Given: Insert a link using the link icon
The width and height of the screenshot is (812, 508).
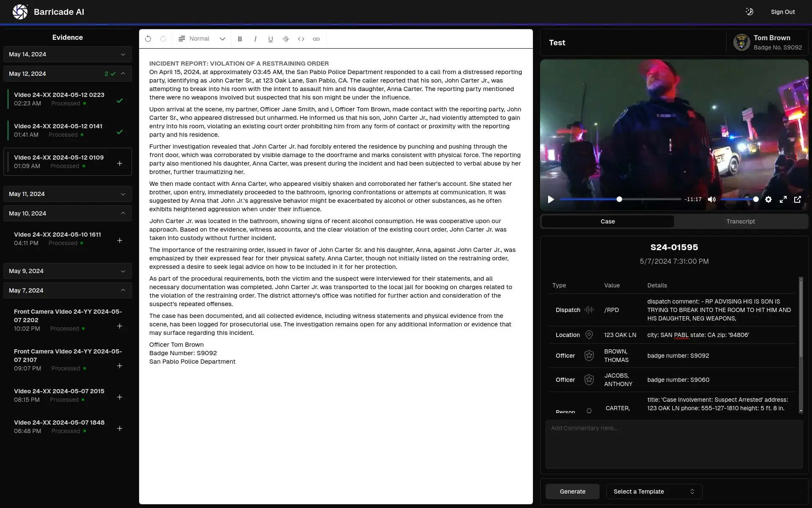Looking at the screenshot, I should [x=316, y=39].
